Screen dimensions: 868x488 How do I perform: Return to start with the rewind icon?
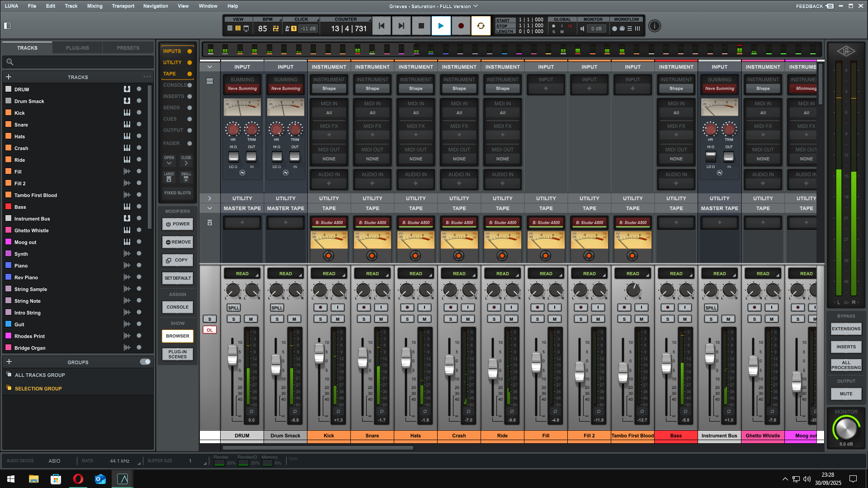382,26
